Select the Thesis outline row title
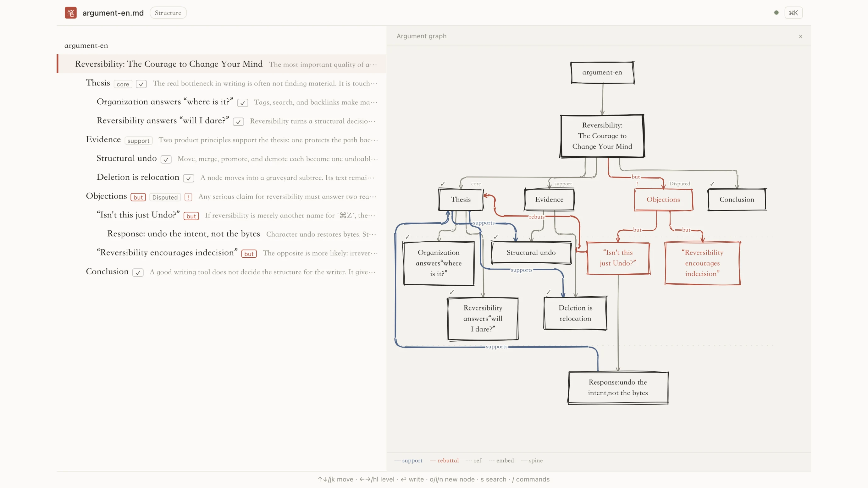Viewport: 868px width, 488px height. point(98,83)
